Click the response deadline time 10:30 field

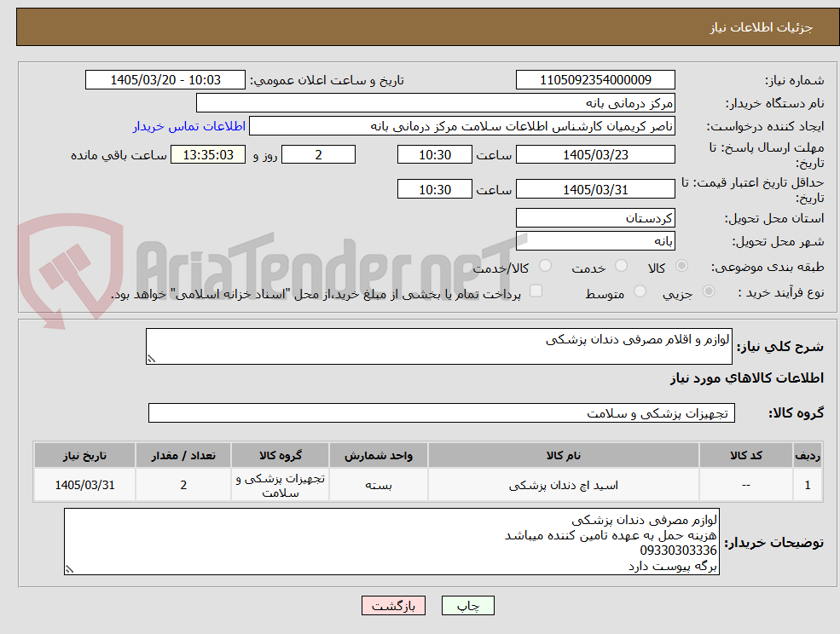click(x=434, y=155)
